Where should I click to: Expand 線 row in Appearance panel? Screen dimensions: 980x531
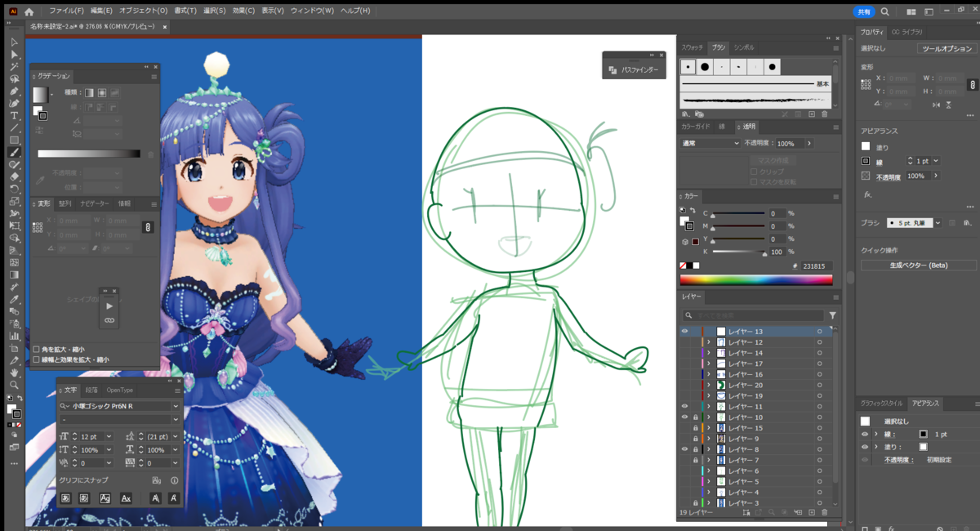coord(875,435)
